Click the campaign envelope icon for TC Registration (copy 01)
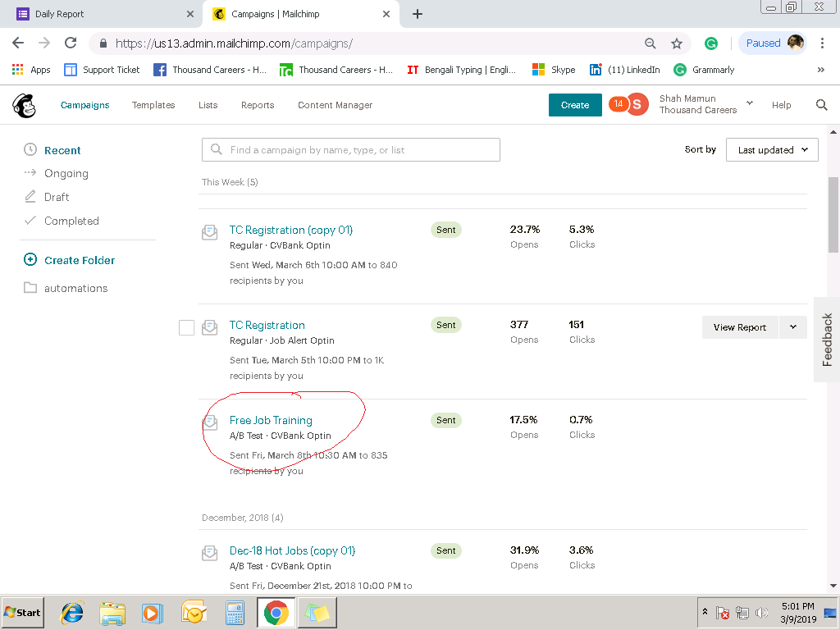The width and height of the screenshot is (840, 630). (210, 232)
